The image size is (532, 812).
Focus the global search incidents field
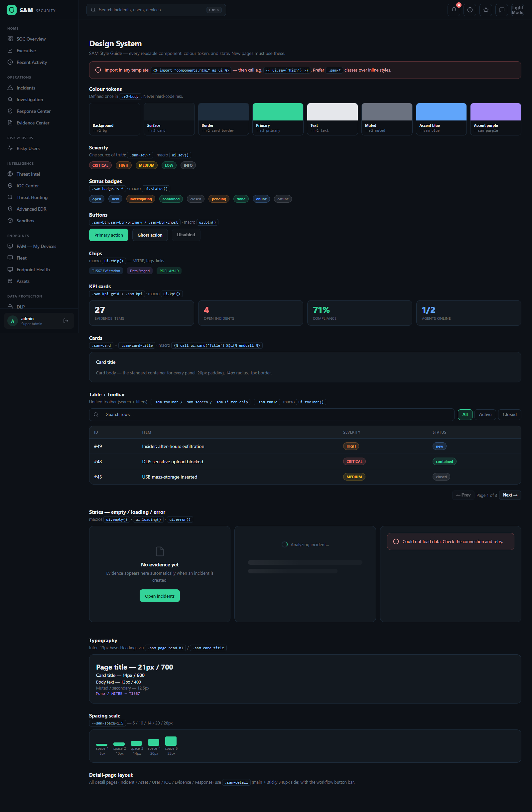pos(156,10)
